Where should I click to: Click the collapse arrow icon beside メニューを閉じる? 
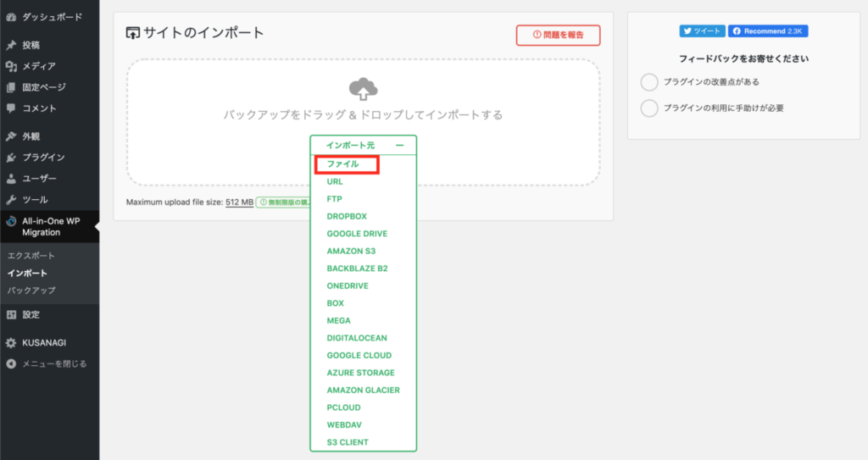pyautogui.click(x=11, y=363)
